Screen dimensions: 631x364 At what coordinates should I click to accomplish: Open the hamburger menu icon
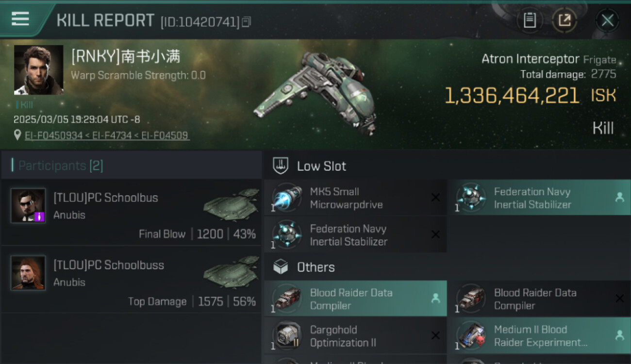pos(20,19)
